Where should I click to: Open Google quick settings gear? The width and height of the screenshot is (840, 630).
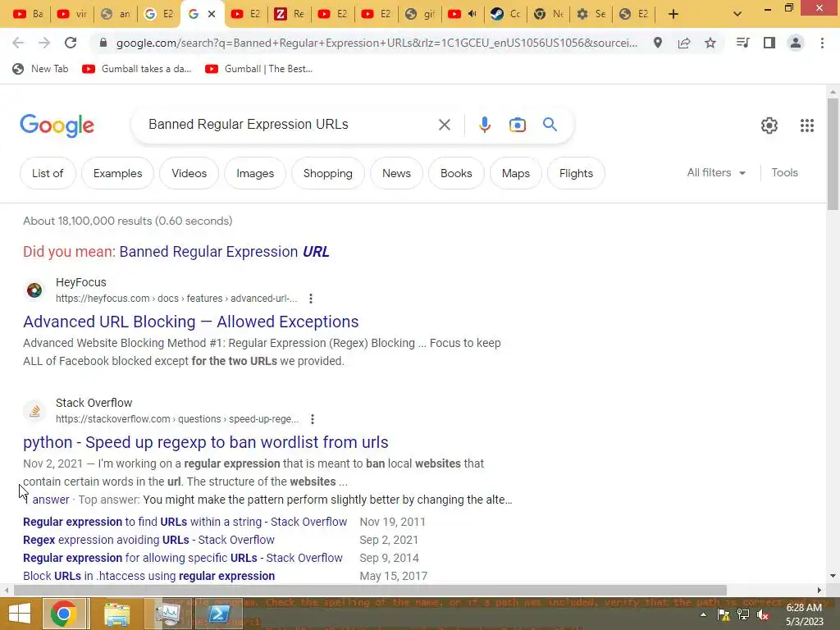point(769,126)
